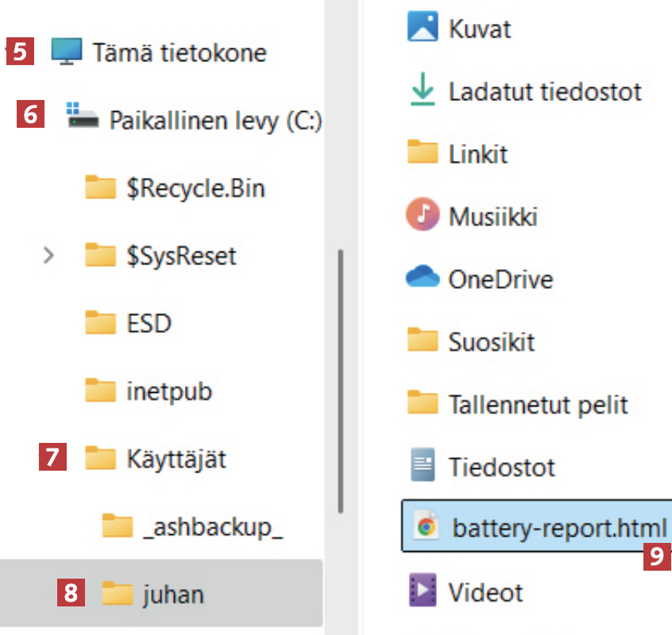
Task: Select the ESD folder in navigation tree
Action: point(149,323)
